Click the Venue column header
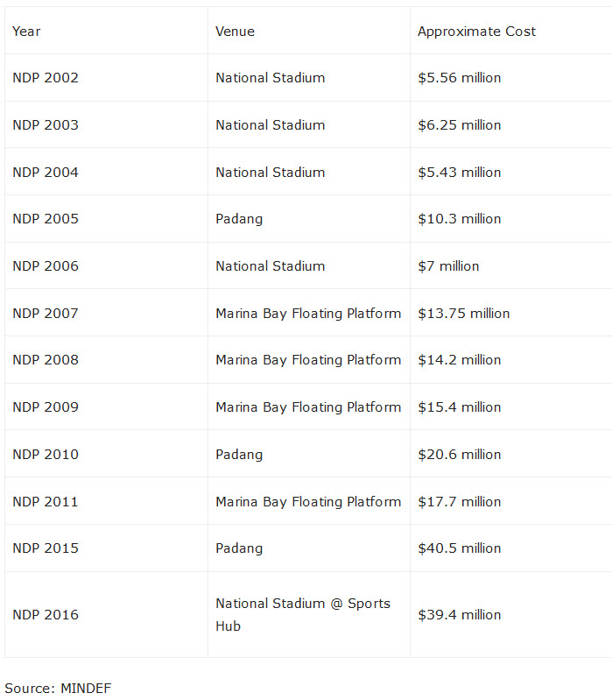 [235, 32]
